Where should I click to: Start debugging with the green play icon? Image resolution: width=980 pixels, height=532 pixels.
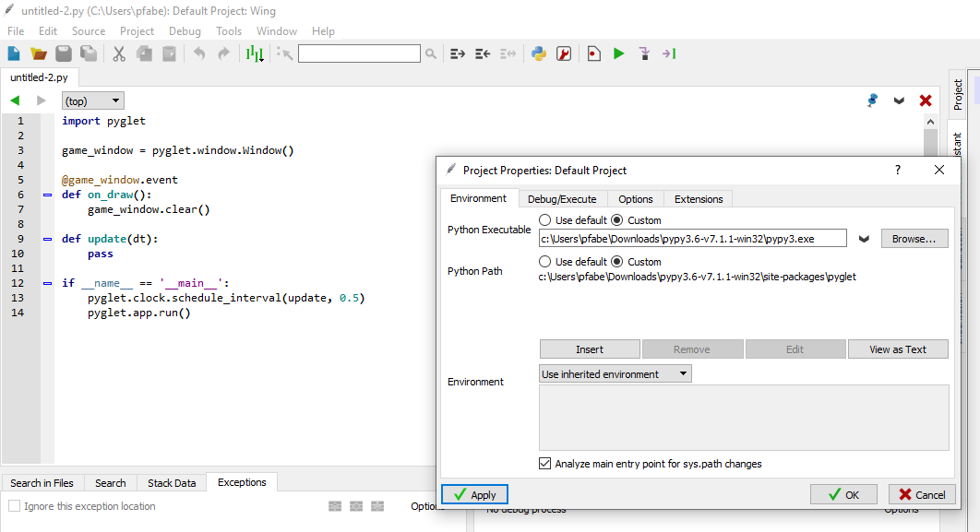pyautogui.click(x=619, y=53)
